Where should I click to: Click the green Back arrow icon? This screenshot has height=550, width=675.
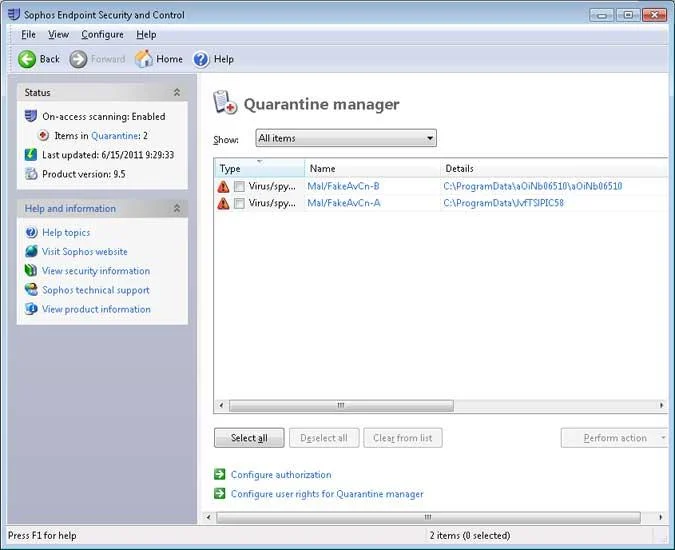[27, 59]
